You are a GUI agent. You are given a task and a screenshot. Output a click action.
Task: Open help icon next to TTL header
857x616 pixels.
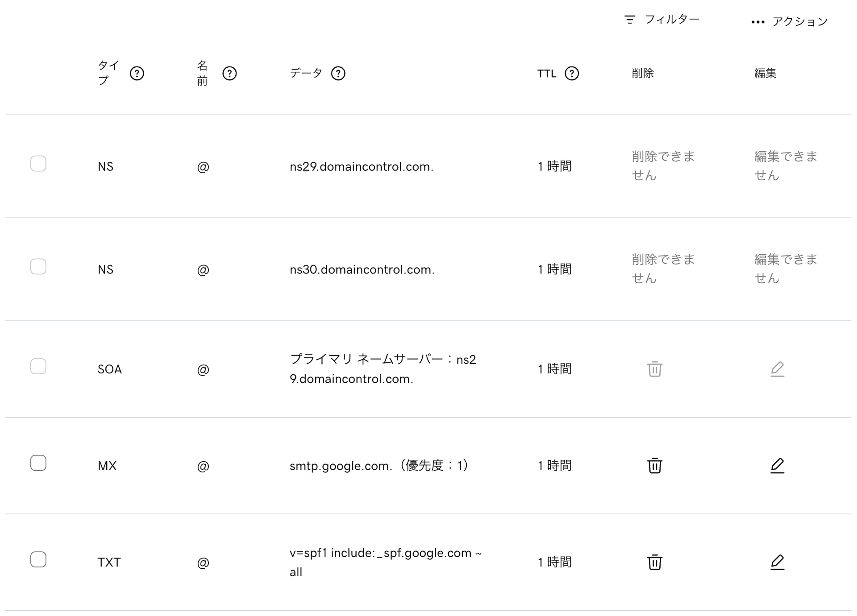tap(571, 73)
